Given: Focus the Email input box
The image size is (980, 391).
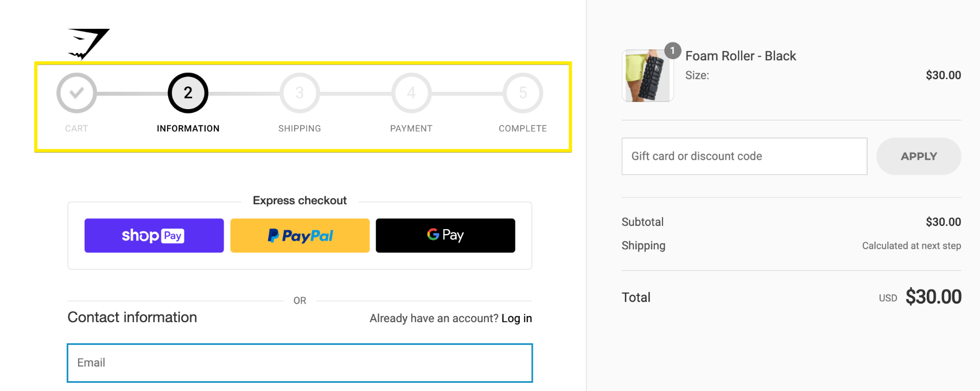Looking at the screenshot, I should (x=300, y=363).
